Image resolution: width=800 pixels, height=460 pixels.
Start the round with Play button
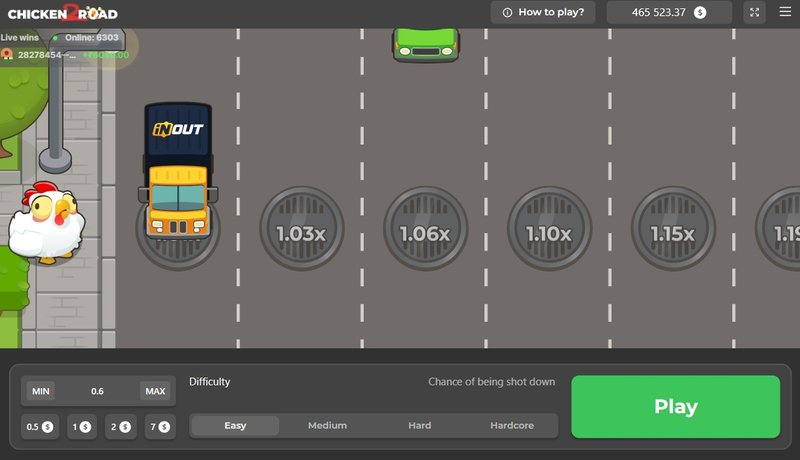[676, 406]
